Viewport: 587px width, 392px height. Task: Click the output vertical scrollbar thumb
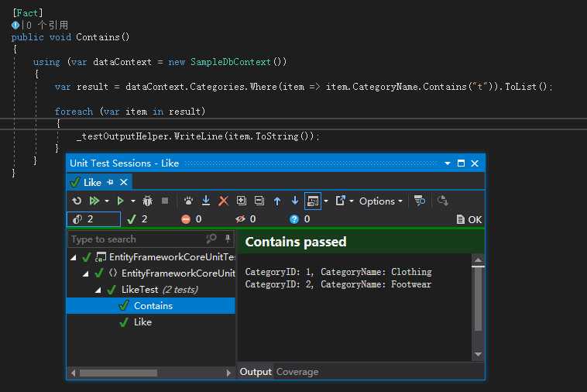[478, 298]
